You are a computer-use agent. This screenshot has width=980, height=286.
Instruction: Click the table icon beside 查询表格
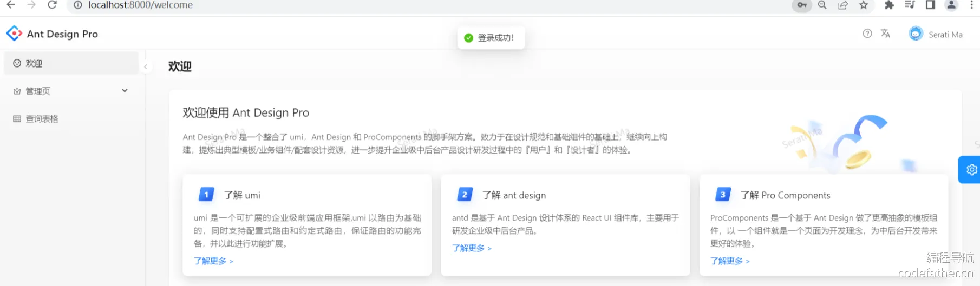(17, 118)
